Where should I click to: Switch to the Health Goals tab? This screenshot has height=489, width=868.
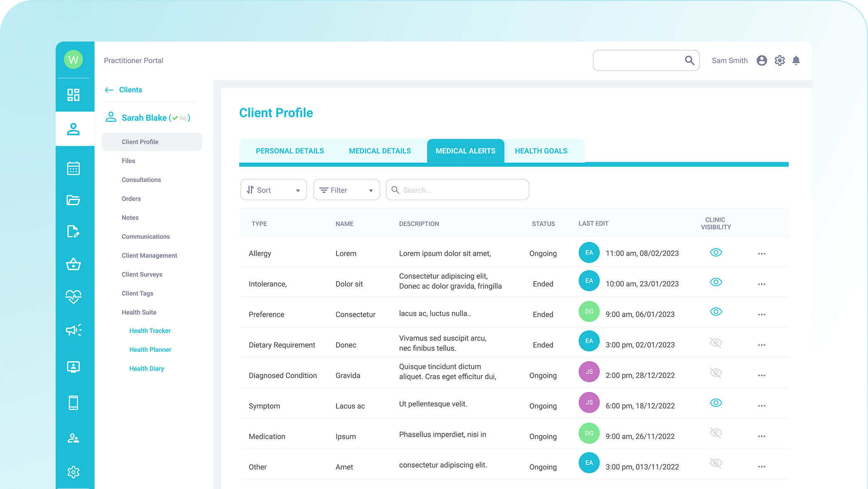coord(541,151)
